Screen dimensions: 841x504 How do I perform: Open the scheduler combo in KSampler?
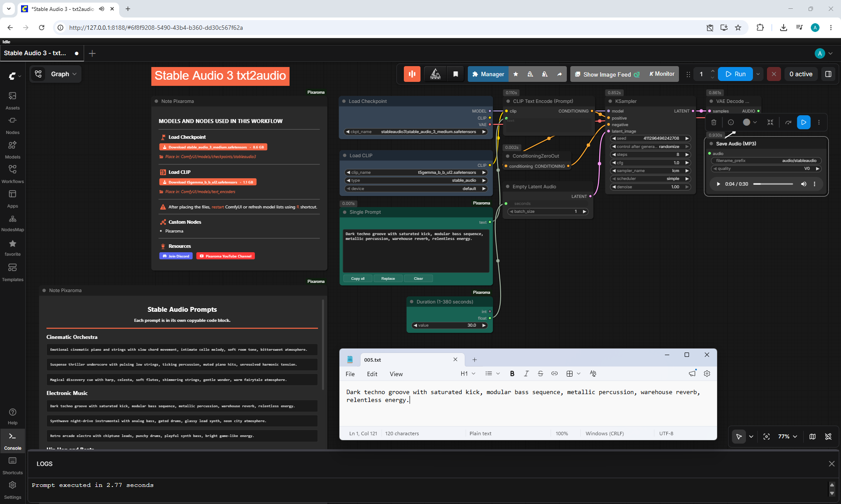click(650, 179)
